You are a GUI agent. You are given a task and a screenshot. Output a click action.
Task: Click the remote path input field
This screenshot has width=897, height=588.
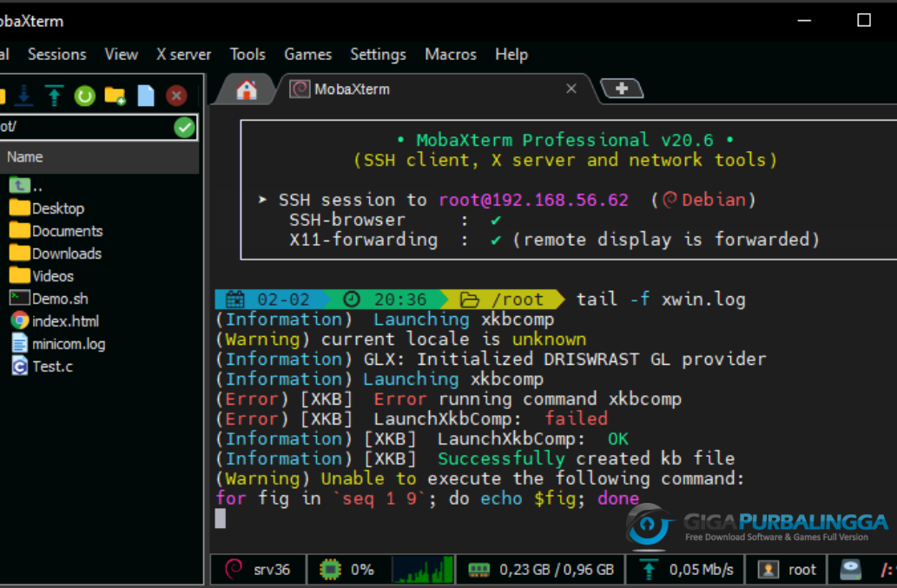coord(86,127)
